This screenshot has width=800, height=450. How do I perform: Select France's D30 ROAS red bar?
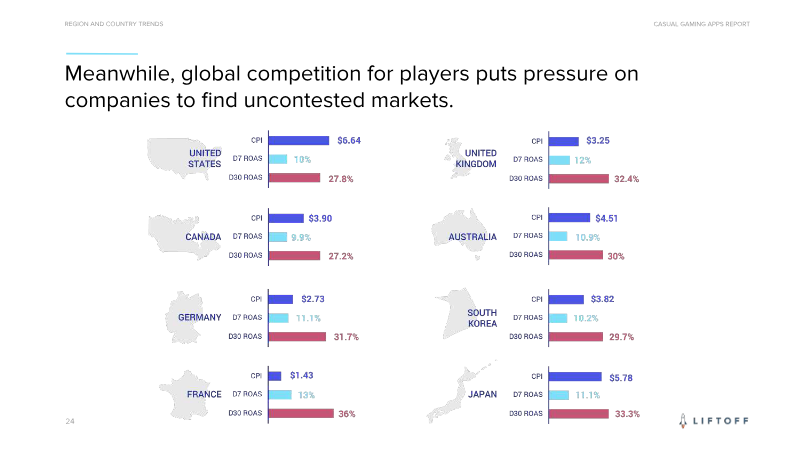(301, 413)
